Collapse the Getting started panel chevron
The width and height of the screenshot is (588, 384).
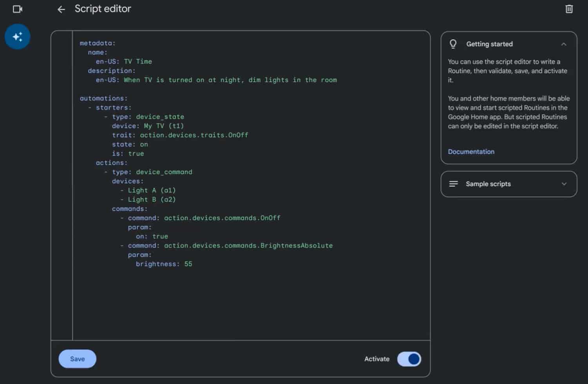564,44
